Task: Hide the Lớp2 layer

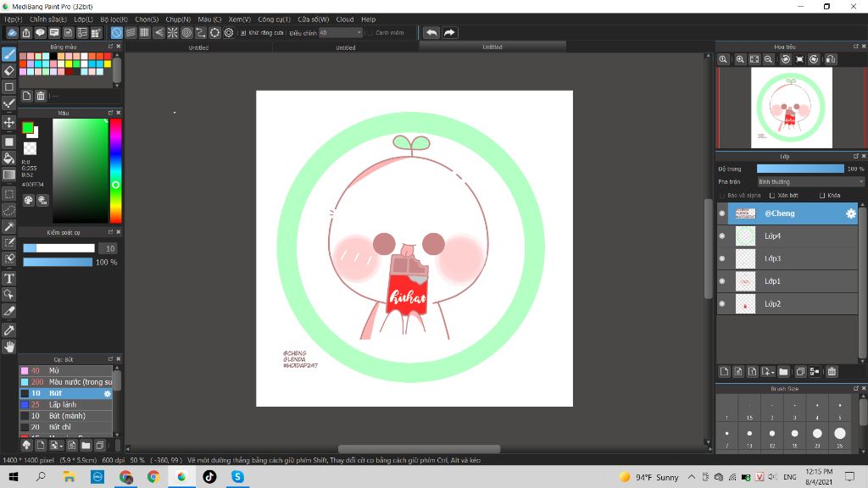Action: point(722,304)
